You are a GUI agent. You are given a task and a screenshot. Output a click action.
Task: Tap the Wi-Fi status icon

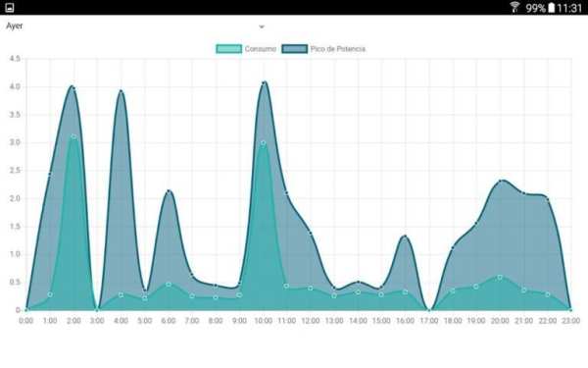tap(514, 7)
